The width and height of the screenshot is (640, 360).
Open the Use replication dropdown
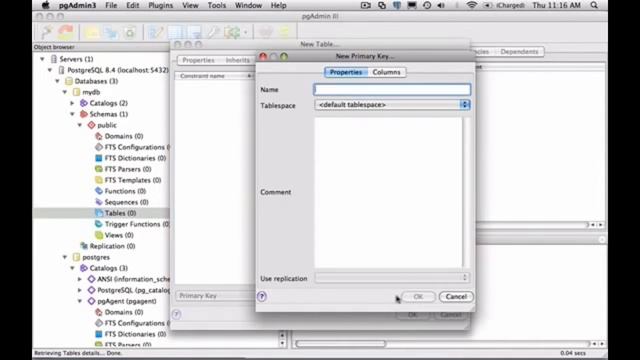[392, 278]
